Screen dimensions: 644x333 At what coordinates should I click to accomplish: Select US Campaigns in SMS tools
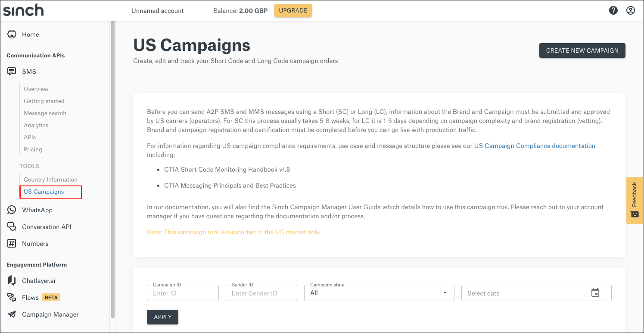(x=44, y=192)
